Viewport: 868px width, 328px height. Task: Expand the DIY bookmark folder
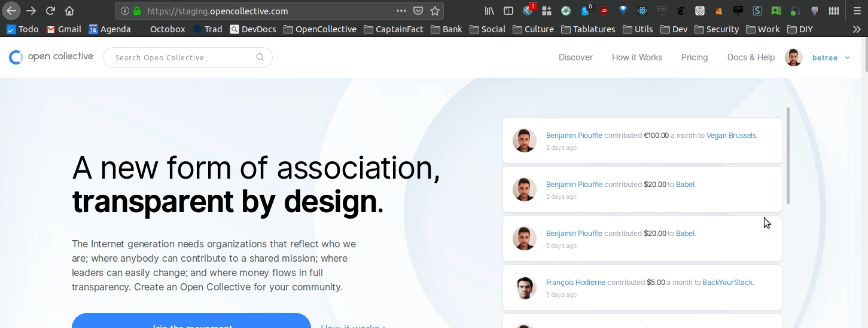click(800, 29)
